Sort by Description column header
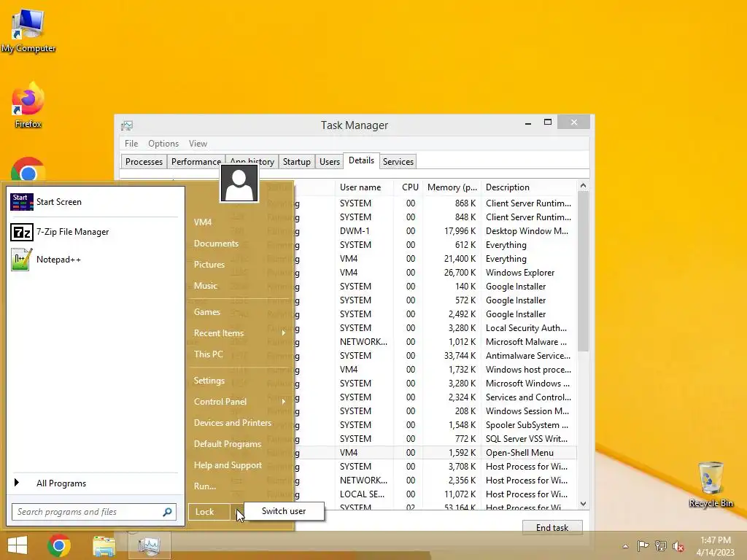This screenshot has height=560, width=747. tap(529, 187)
